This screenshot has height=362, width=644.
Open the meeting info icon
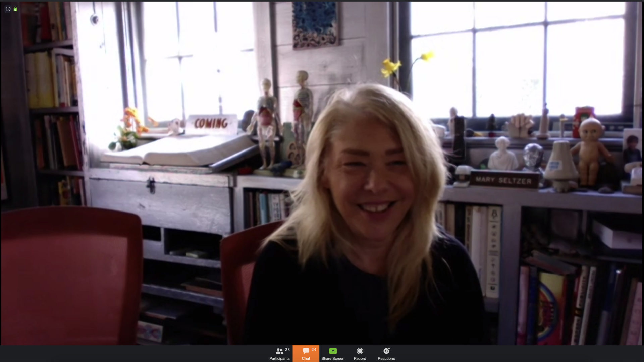[x=8, y=9]
